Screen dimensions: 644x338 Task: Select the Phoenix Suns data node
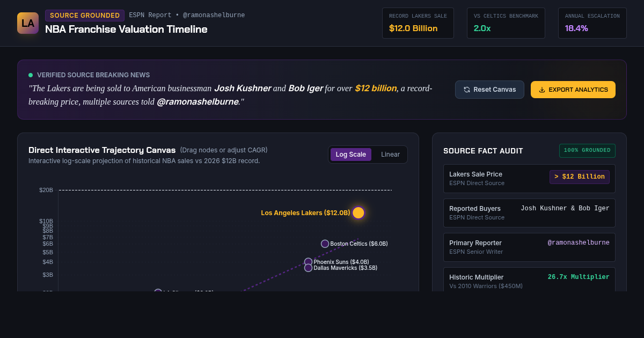click(x=308, y=262)
